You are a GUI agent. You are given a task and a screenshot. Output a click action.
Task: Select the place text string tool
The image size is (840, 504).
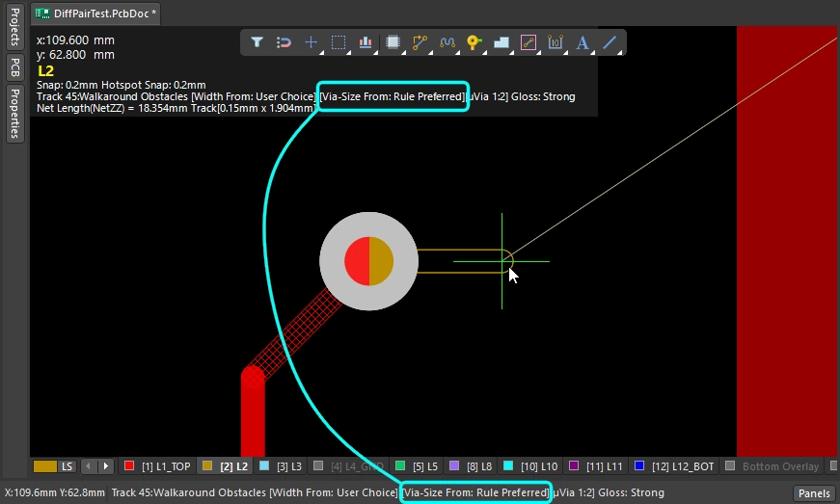coord(582,42)
